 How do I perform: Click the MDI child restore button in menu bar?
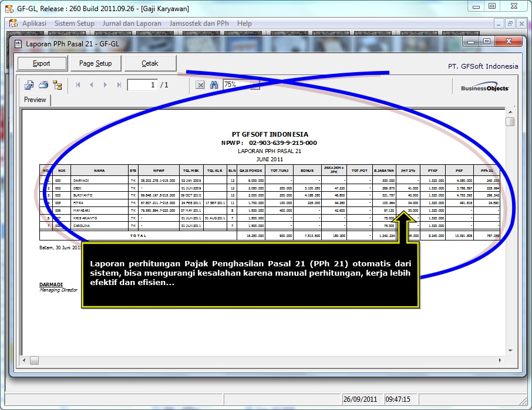click(x=510, y=23)
